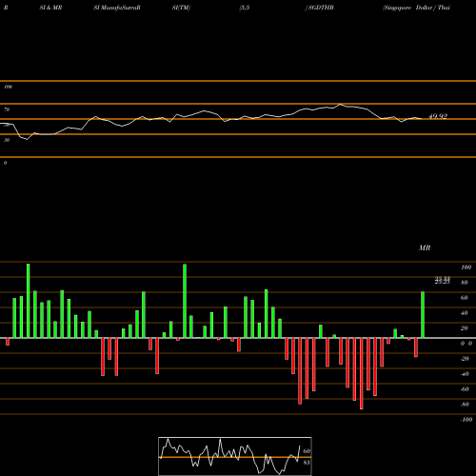476x476 pixels.
Task: Open the mini RSI thumbnail chart at bottom
Action: (x=235, y=456)
